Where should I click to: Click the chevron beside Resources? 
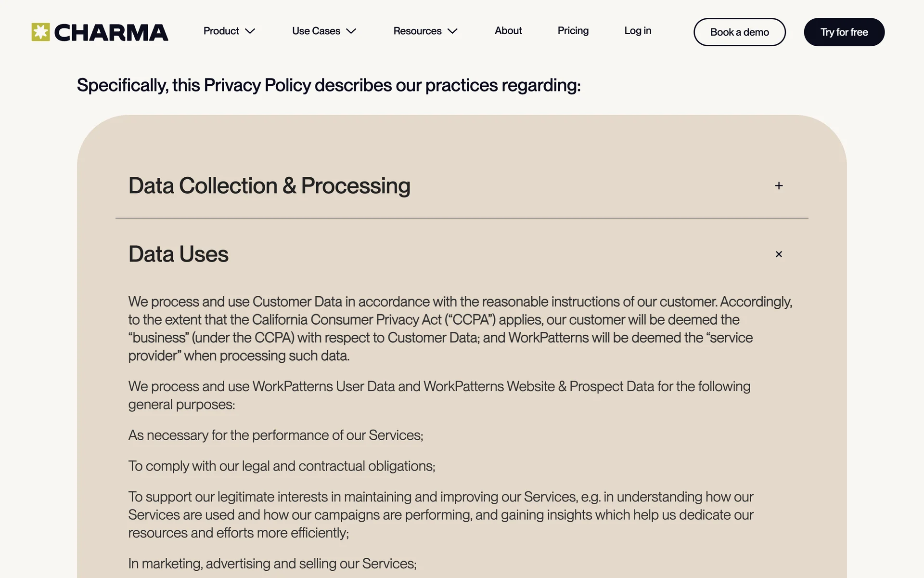452,31
